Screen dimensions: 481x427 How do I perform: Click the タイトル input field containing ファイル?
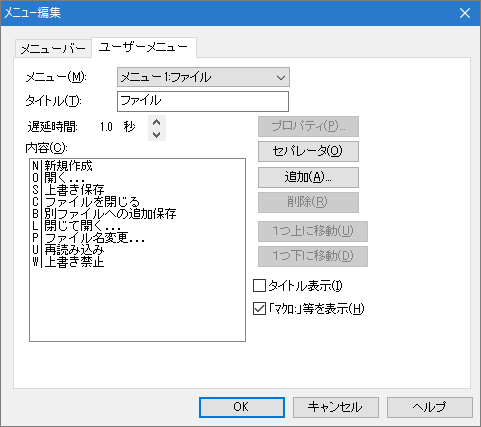(203, 101)
